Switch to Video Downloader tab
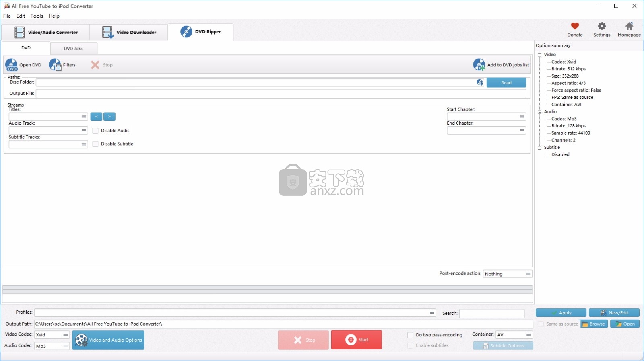Viewport: 644px width, 361px height. click(129, 32)
